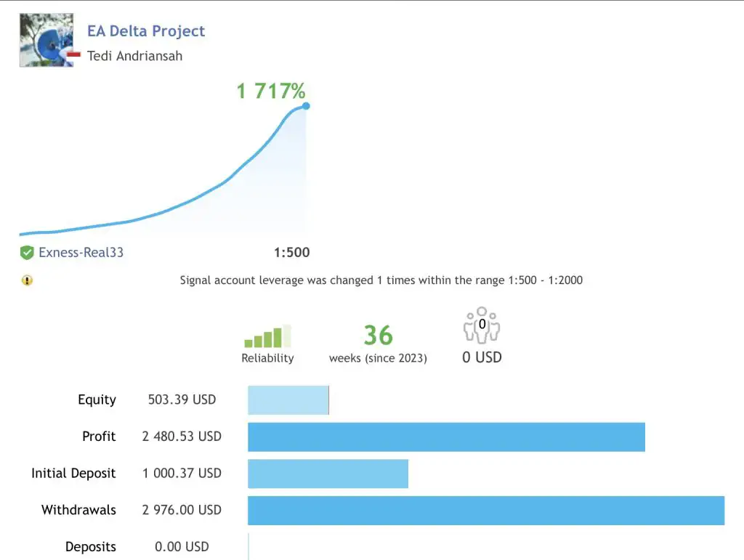Click author name Tedi Andriansah

135,56
